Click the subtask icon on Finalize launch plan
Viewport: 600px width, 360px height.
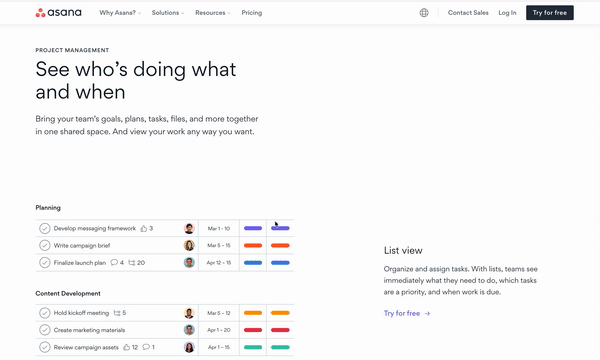(132, 262)
